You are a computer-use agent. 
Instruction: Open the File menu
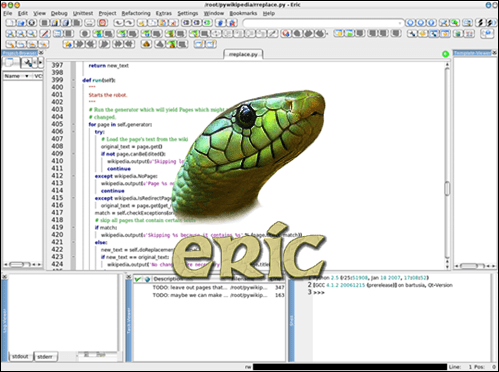7,13
